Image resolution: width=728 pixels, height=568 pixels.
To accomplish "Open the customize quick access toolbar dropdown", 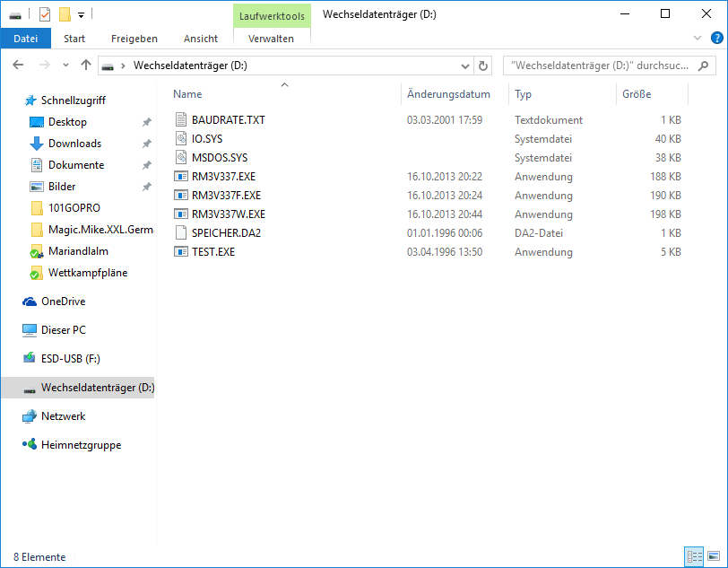I will tap(81, 14).
